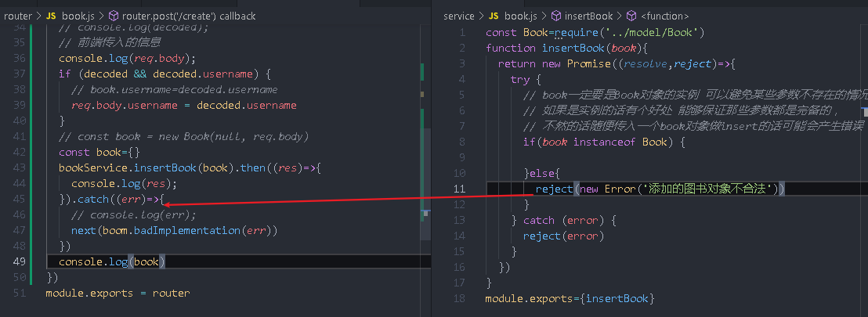Click the JS file icon in the router breadcrumb
This screenshot has height=317, width=868.
(51, 16)
